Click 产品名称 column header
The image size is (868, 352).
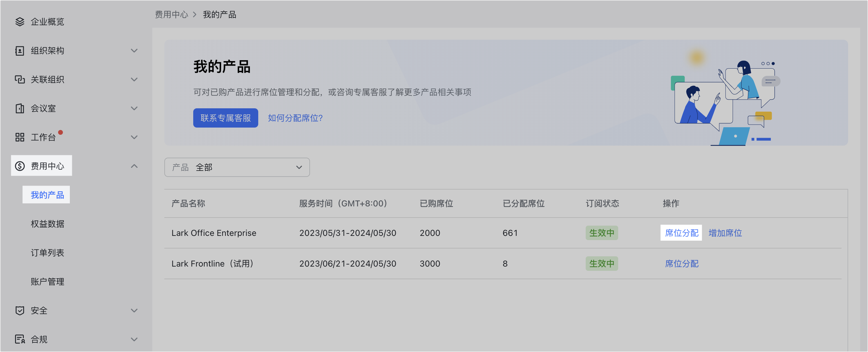(188, 203)
